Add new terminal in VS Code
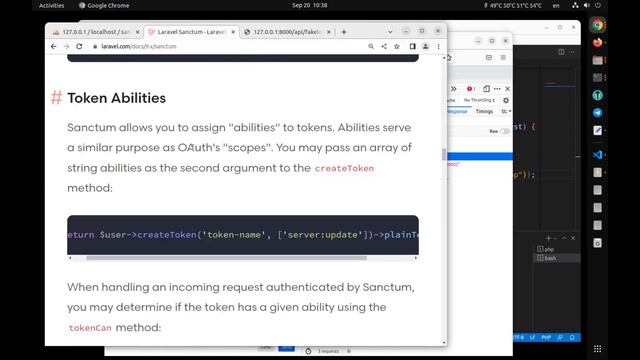 click(548, 238)
